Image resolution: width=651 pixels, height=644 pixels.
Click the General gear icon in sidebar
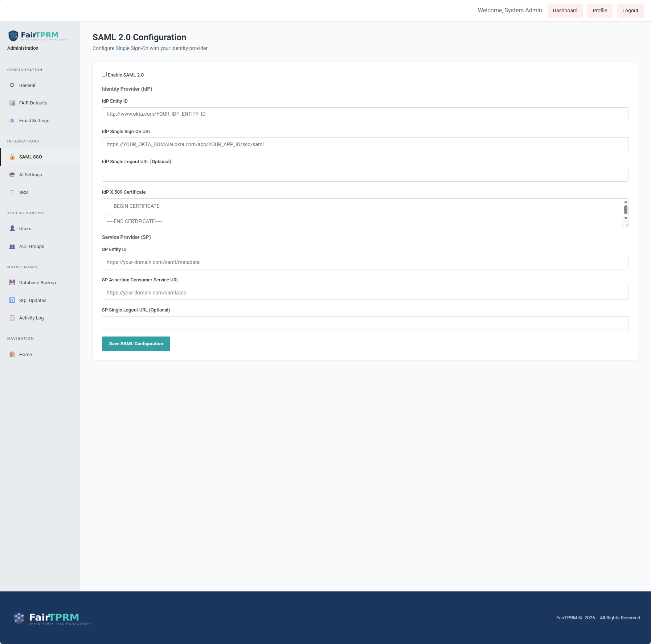pos(12,85)
